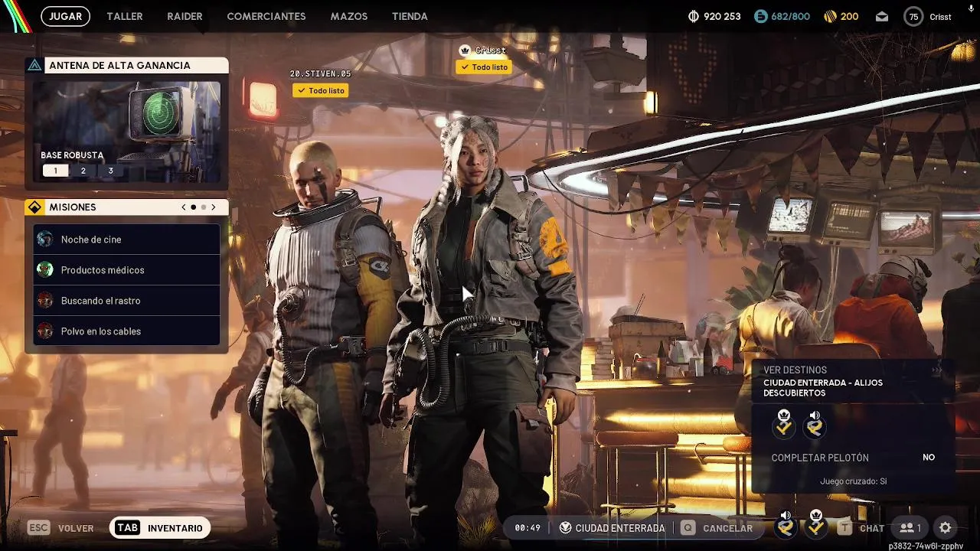
Task: Select Base Robusta stage 3
Action: coord(110,171)
